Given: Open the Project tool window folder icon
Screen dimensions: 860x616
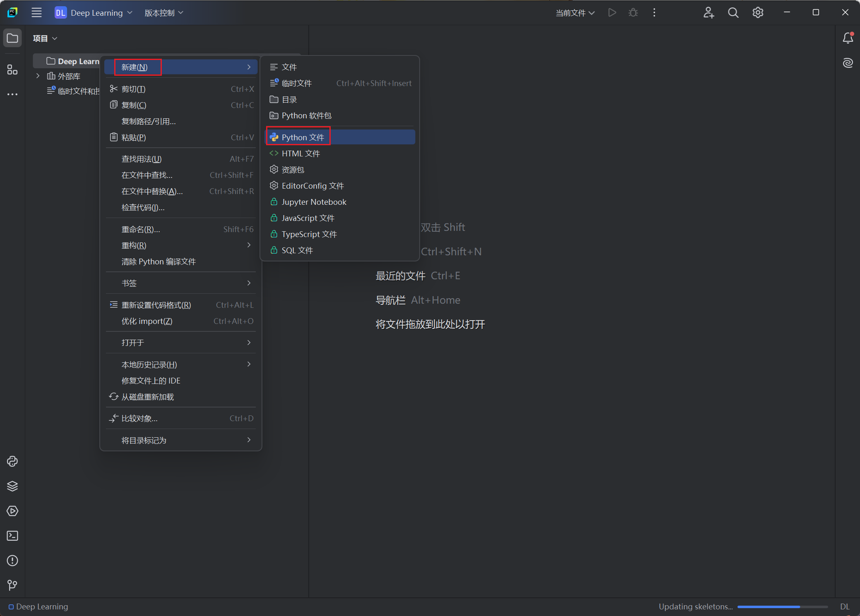Looking at the screenshot, I should coord(12,38).
